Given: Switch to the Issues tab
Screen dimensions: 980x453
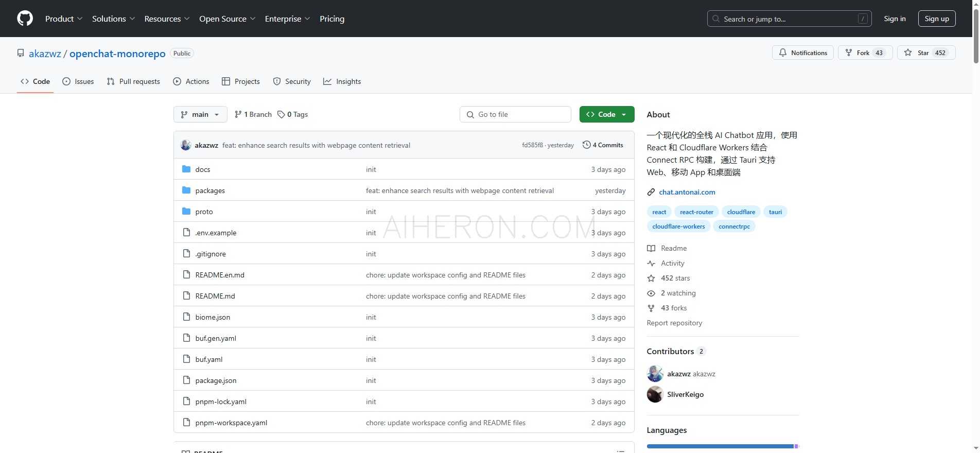Looking at the screenshot, I should click(78, 81).
